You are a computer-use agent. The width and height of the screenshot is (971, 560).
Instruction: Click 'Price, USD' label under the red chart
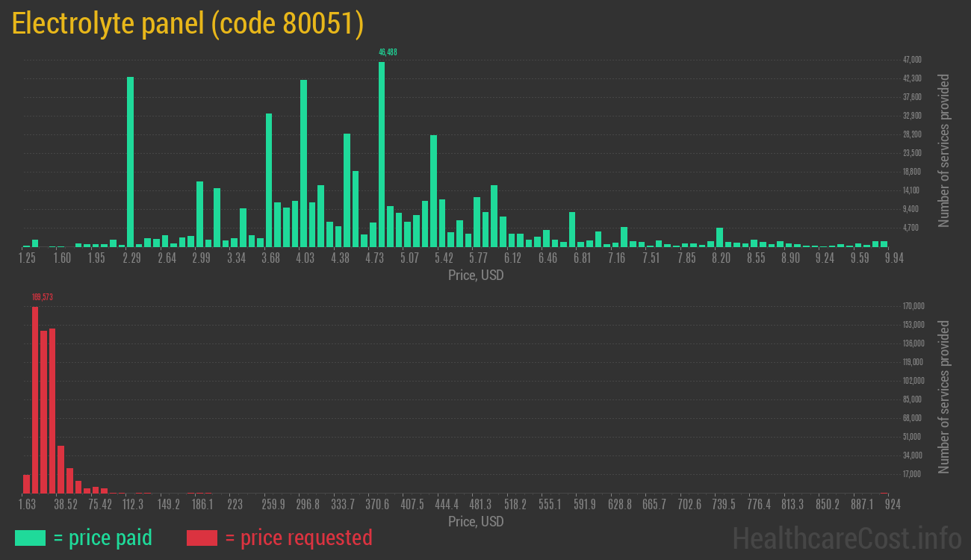[476, 521]
